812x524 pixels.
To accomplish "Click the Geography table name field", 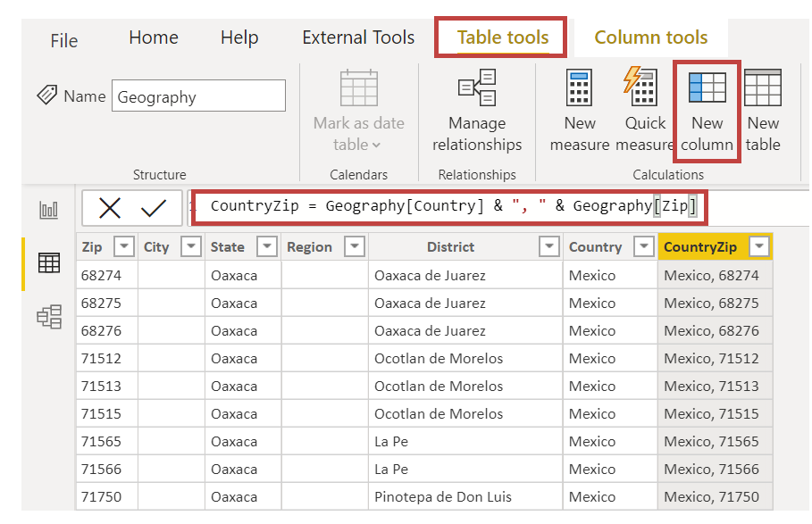I will (x=198, y=96).
